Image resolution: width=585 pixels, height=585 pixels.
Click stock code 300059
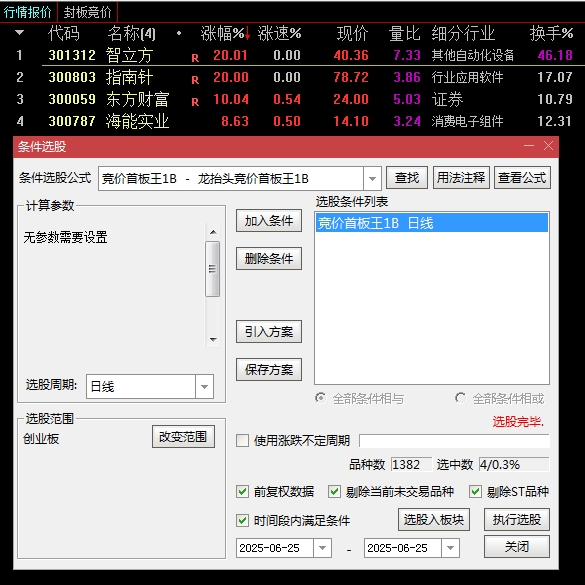tap(72, 99)
